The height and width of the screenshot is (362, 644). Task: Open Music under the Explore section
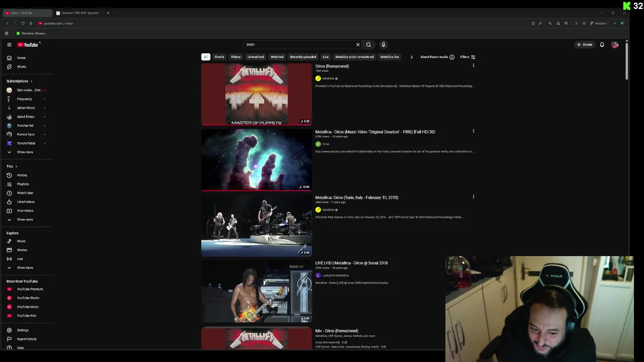(x=21, y=241)
